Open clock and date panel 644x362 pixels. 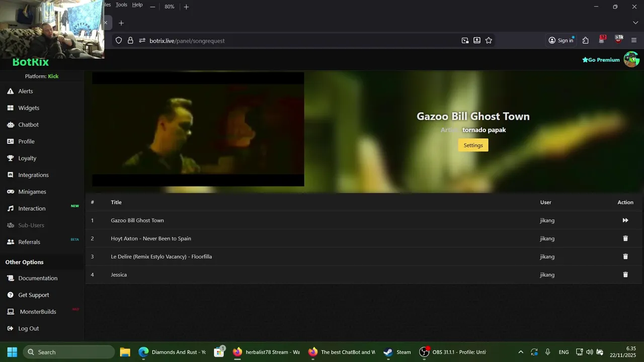pyautogui.click(x=623, y=352)
